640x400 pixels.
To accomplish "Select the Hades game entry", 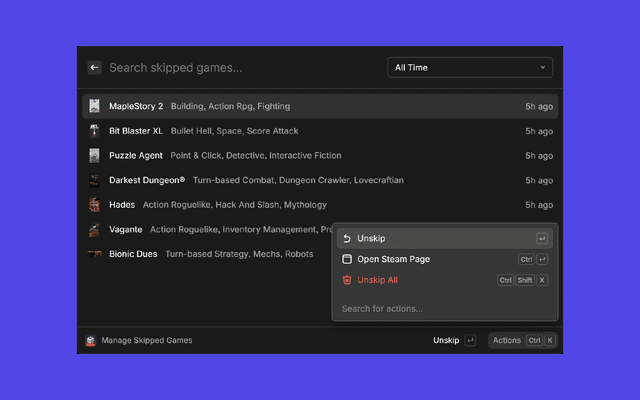I will (320, 205).
